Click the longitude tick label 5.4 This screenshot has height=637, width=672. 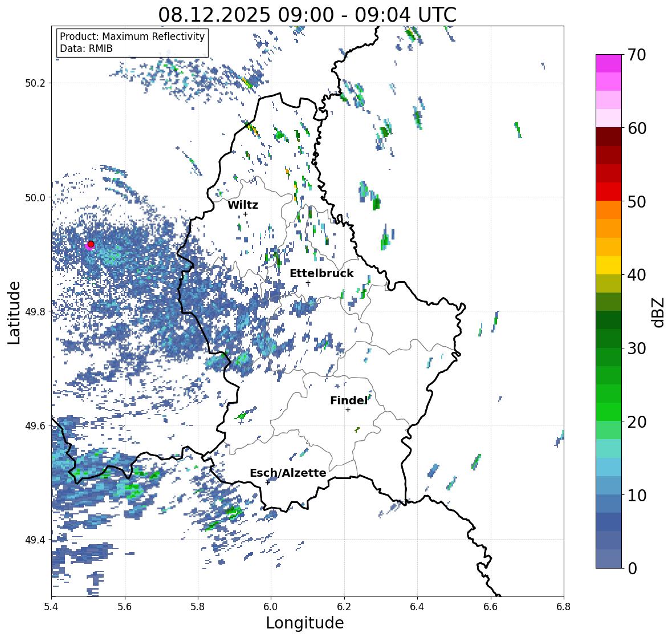51,607
